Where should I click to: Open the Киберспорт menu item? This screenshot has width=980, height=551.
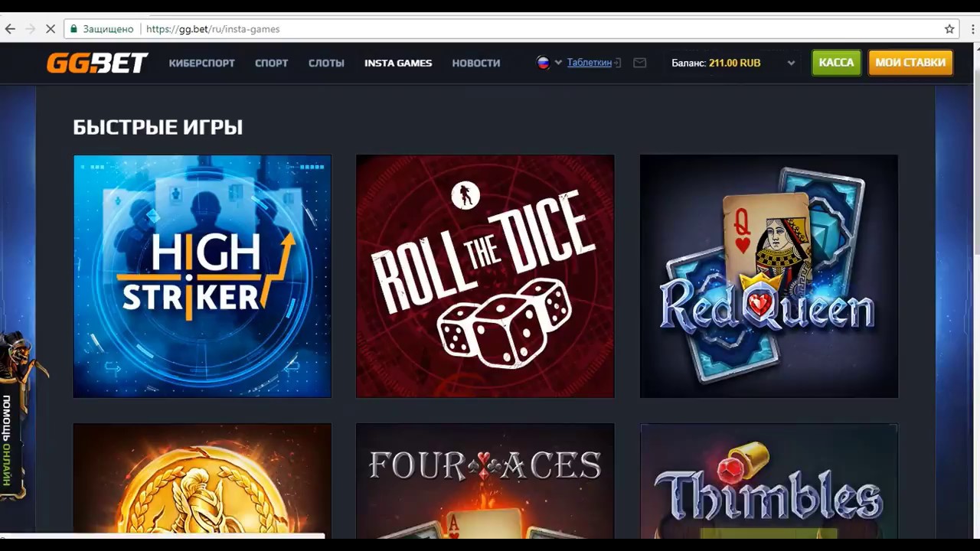202,63
